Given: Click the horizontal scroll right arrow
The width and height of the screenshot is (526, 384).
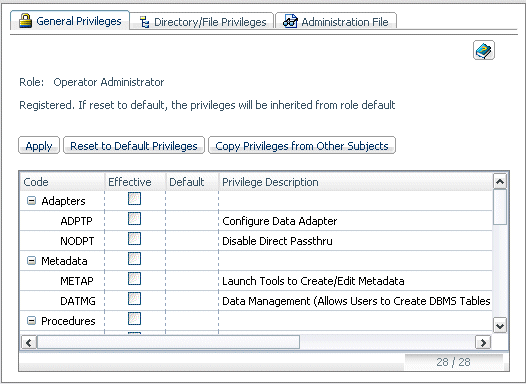Looking at the screenshot, I should click(x=483, y=343).
